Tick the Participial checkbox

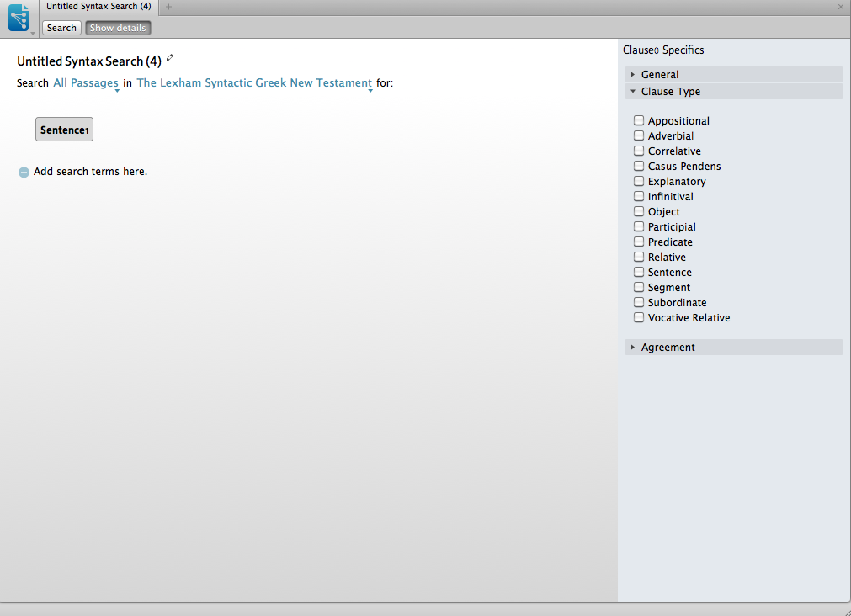639,227
